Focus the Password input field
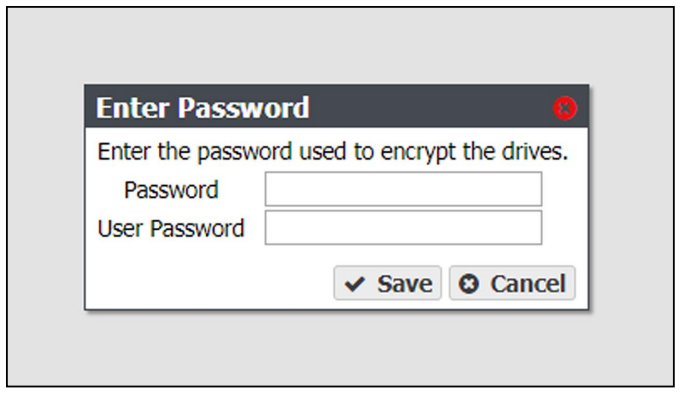Image resolution: width=685 pixels, height=393 pixels. tap(403, 189)
